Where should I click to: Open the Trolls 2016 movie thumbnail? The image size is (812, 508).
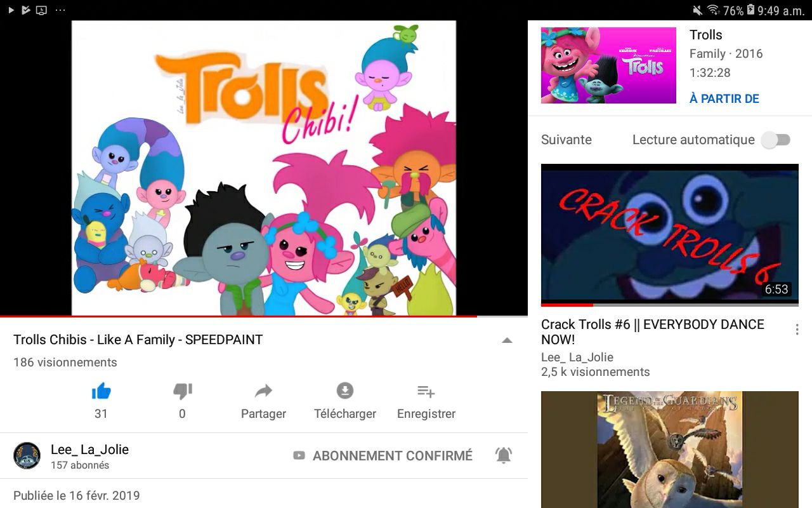coord(608,65)
